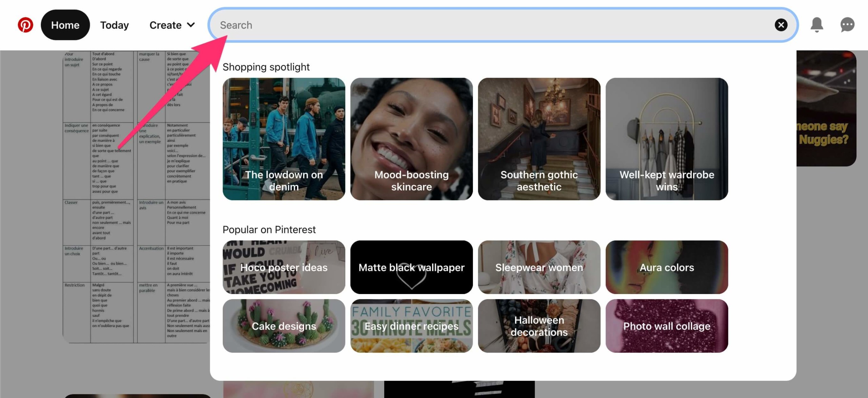Screen dimensions: 868x398
Task: Open the 'Sleepwear women' suggestion
Action: coord(539,267)
